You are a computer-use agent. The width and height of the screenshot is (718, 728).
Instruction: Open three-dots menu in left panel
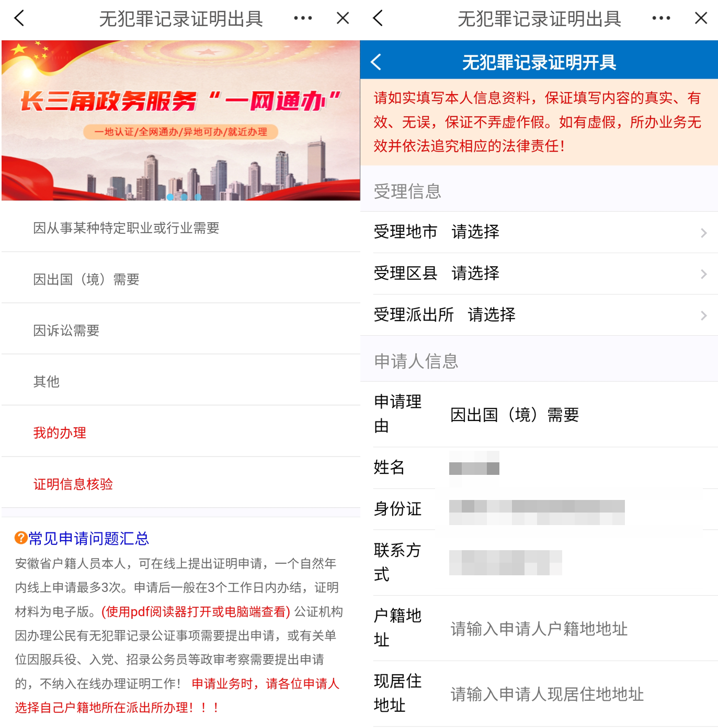coord(303,18)
